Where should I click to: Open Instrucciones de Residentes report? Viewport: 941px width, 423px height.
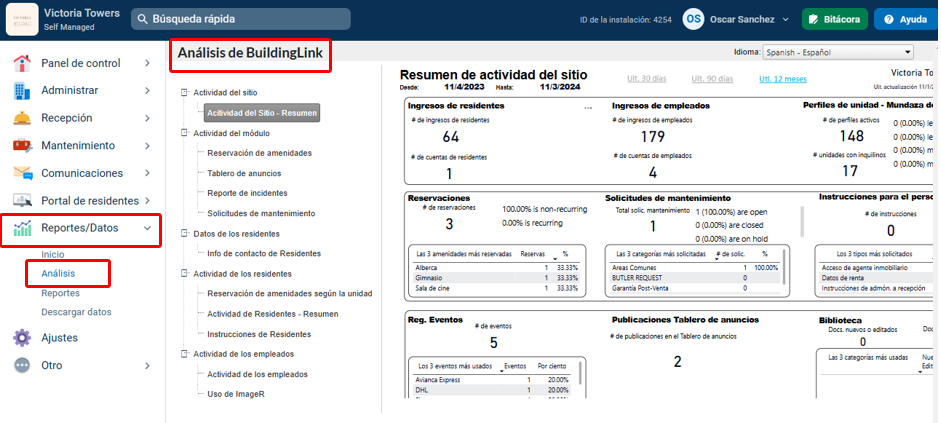[259, 334]
